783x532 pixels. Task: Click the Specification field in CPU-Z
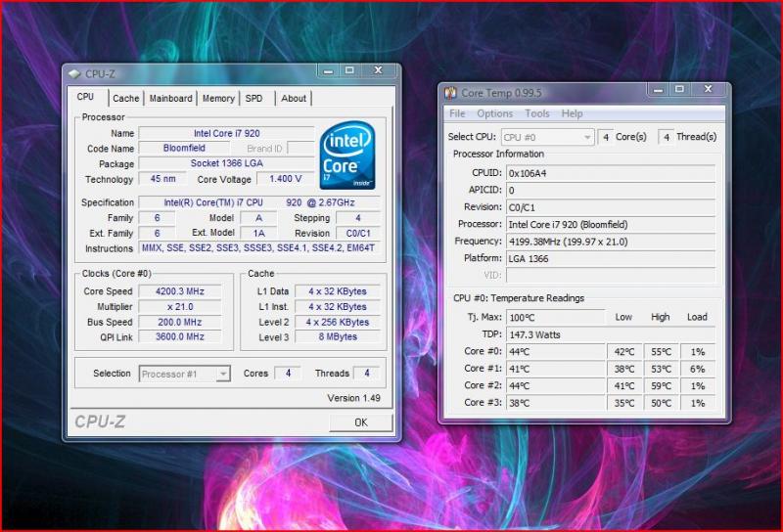pos(259,202)
